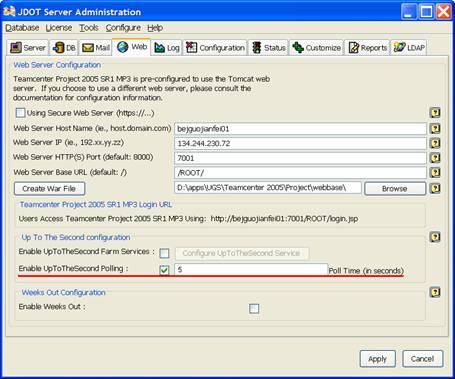Click the HTTP(S) Port field showing 7001

(x=300, y=158)
